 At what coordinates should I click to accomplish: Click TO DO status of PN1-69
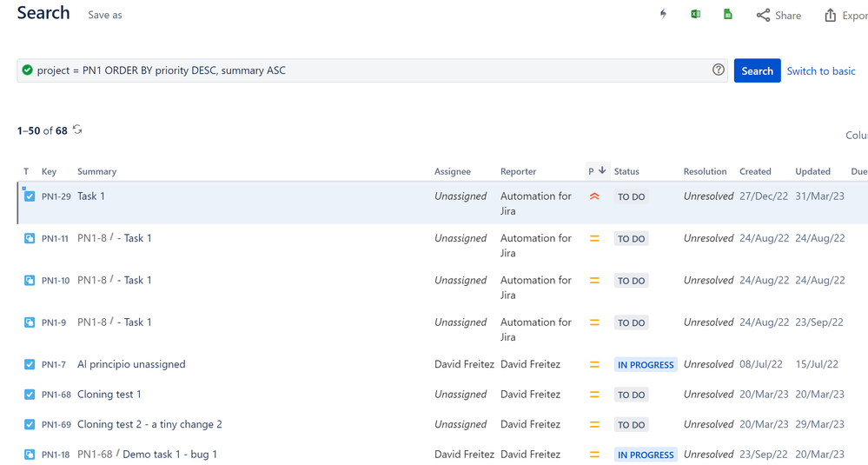click(631, 425)
